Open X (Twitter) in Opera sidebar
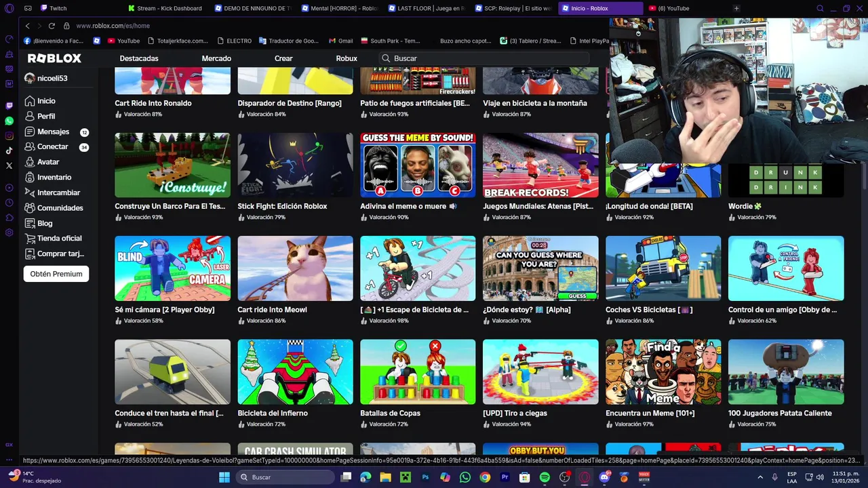The height and width of the screenshot is (488, 868). tap(9, 165)
